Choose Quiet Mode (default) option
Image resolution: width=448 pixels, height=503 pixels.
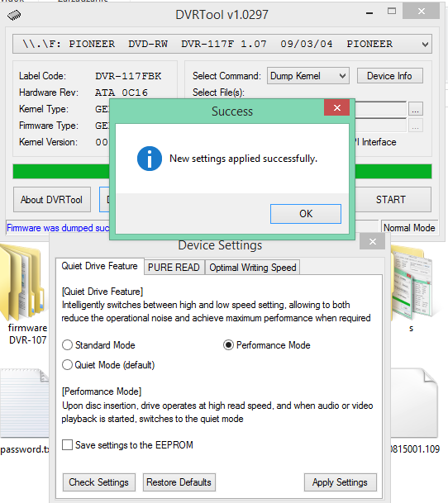coord(67,365)
